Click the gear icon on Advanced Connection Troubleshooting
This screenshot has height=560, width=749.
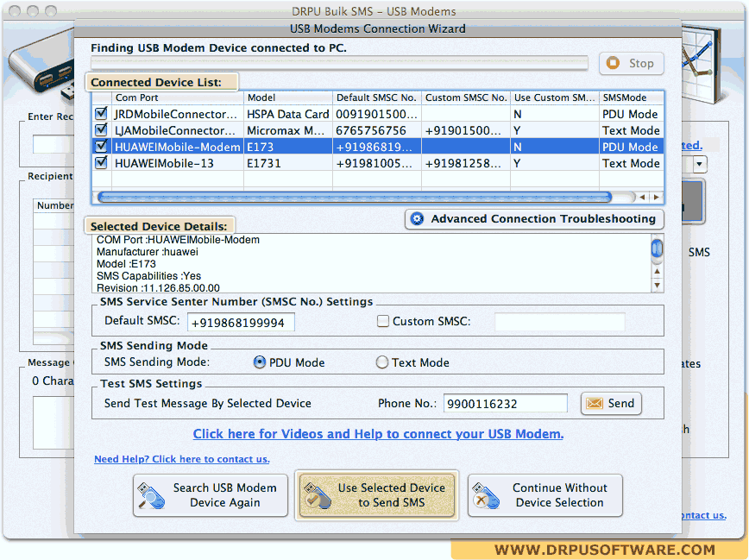pos(417,219)
